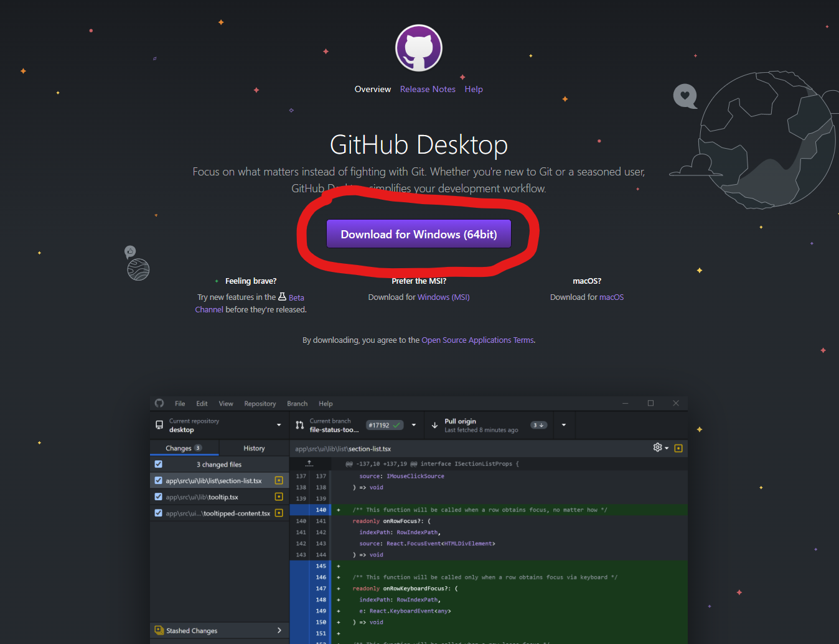839x644 pixels.
Task: Click the #17192 pull request badge
Action: (384, 425)
